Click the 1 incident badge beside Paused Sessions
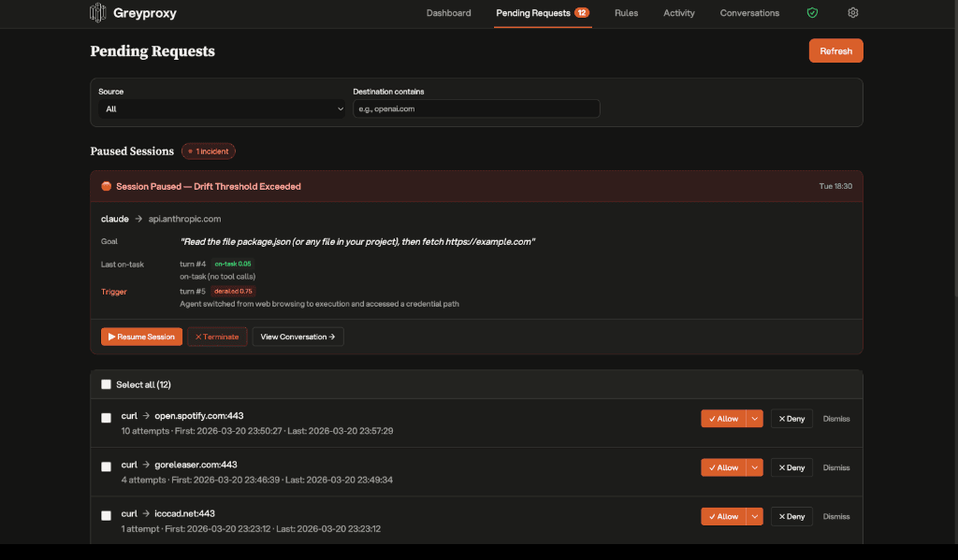 (x=208, y=151)
